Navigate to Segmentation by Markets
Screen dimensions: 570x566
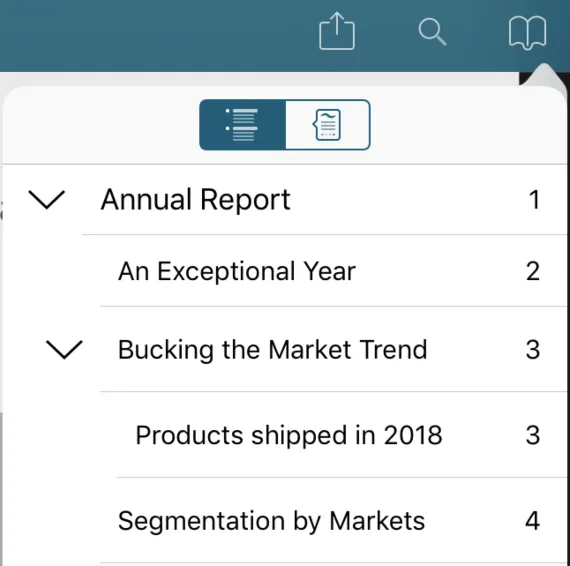[x=271, y=521]
